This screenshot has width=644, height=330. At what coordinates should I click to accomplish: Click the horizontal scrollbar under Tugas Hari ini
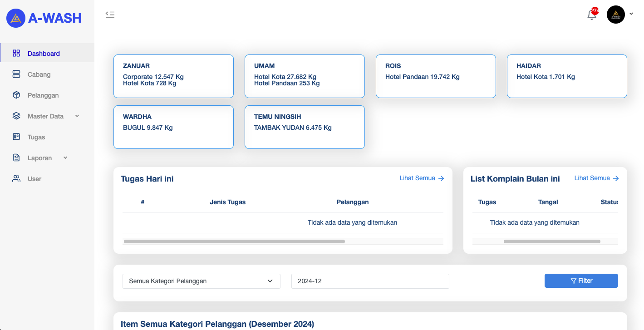(x=234, y=241)
